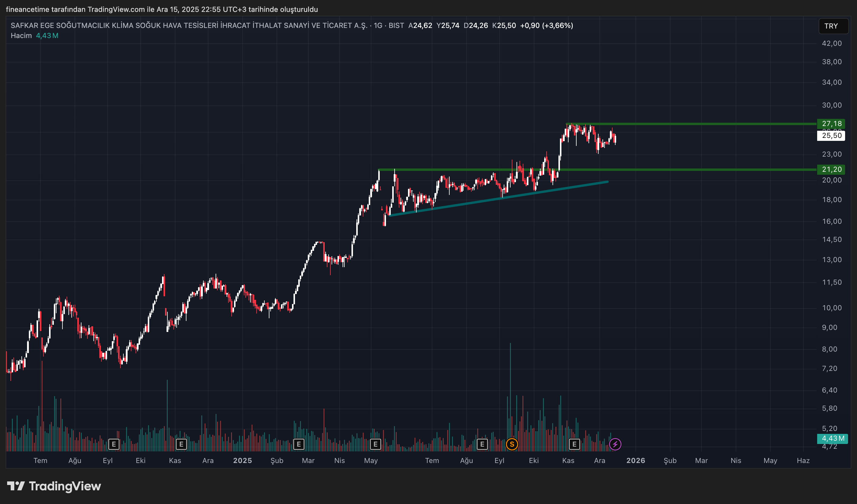
Task: Click the 2026 label on time axis
Action: pos(635,461)
